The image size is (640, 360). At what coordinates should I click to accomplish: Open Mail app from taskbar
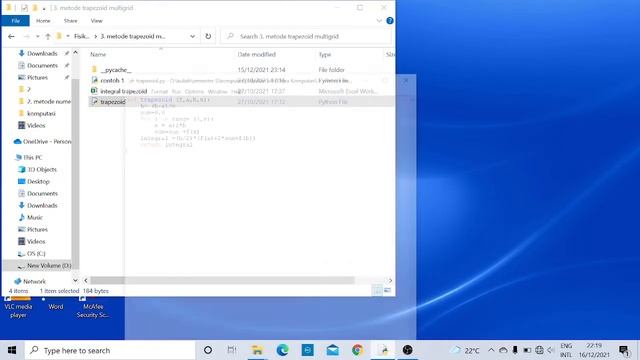click(x=333, y=350)
